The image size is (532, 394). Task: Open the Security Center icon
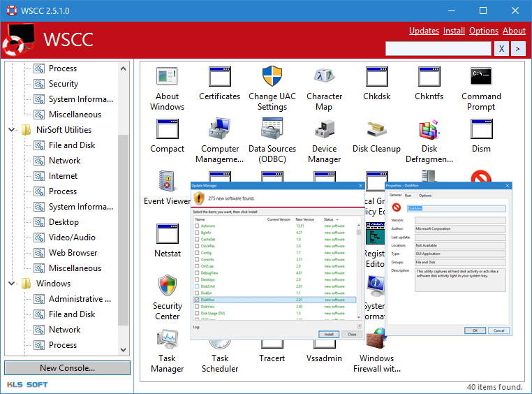coord(168,286)
